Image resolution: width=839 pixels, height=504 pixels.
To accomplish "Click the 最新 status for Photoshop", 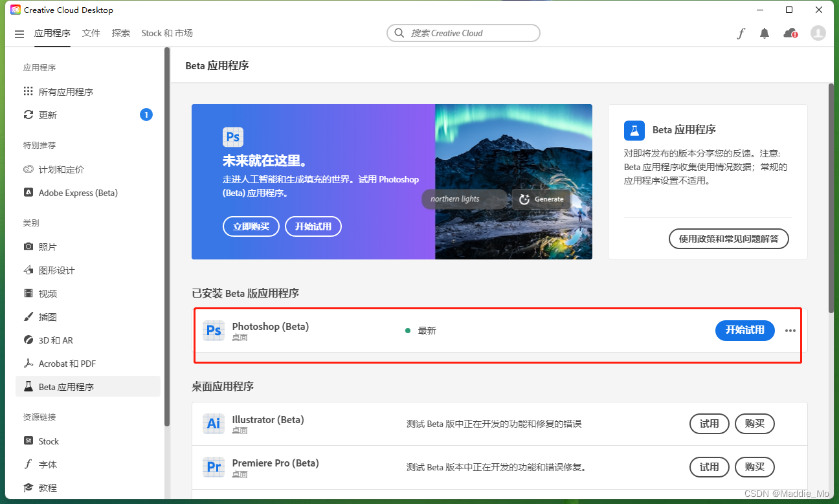I will [x=421, y=331].
